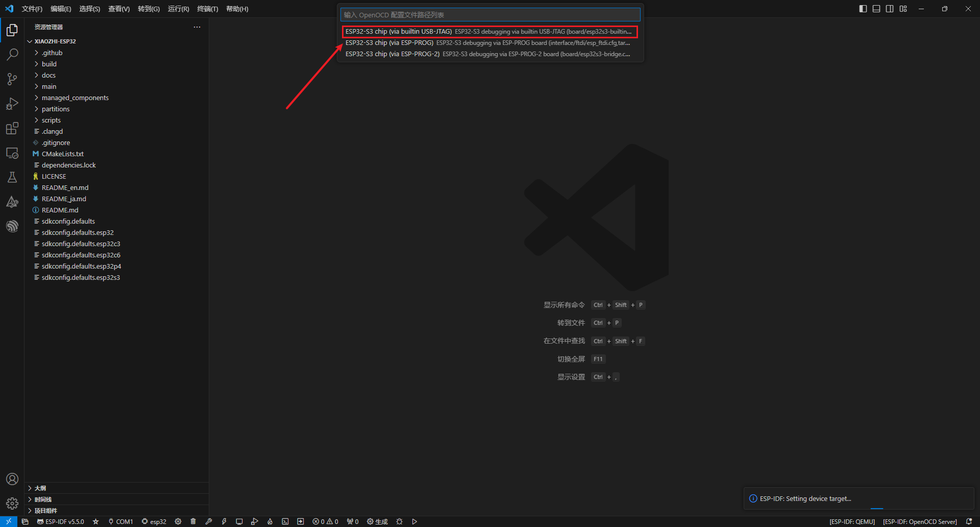The width and height of the screenshot is (980, 527).
Task: Open the 运行(R) menu
Action: [x=178, y=9]
